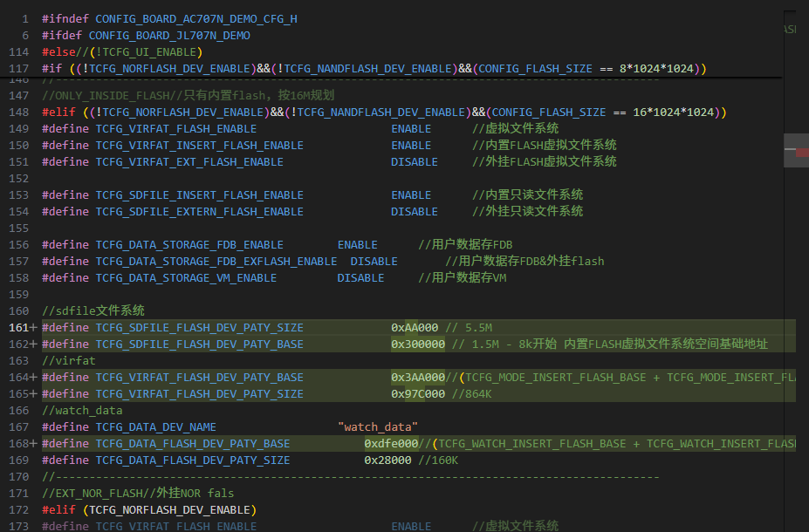Select the 0x300000 hex value
Viewport: 809px width, 532px height.
pyautogui.click(x=418, y=344)
